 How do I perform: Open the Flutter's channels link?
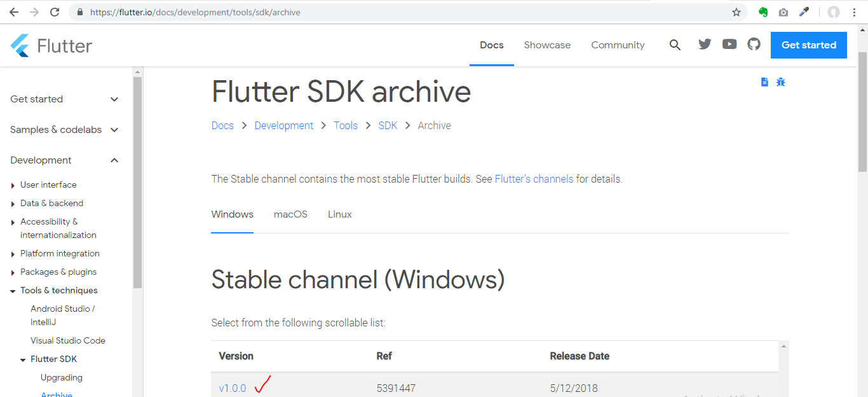(x=534, y=179)
